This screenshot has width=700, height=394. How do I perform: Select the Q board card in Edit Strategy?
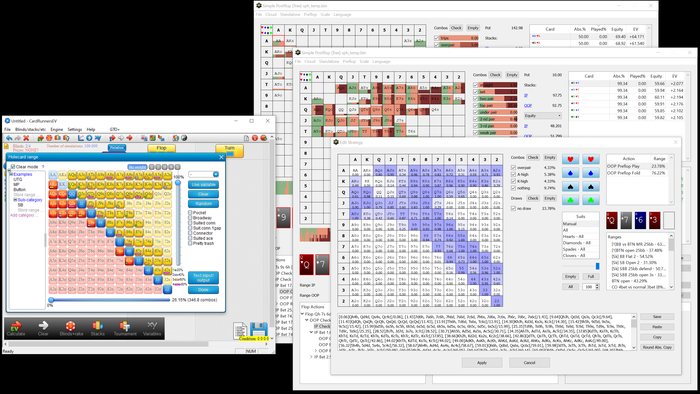612,221
